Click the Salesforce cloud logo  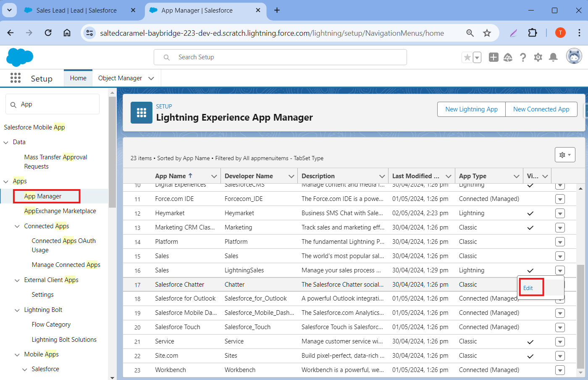[20, 57]
